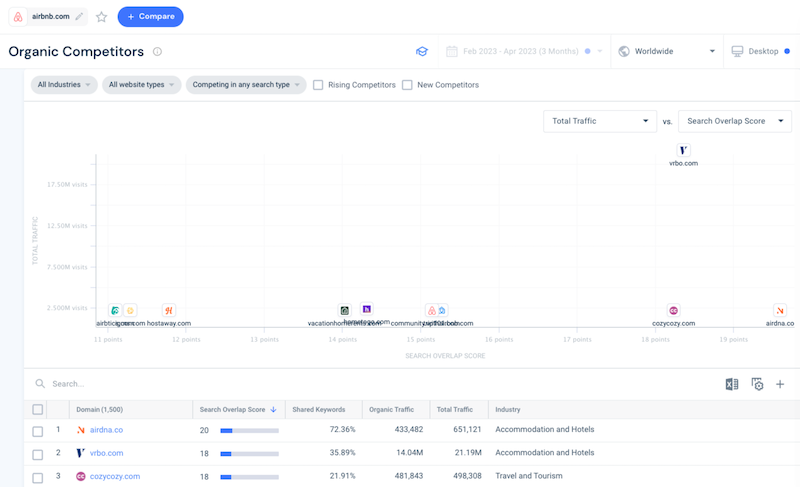Screen dimensions: 800x487
Task: Click the cozycozy.com favicon in row 3
Action: (x=81, y=476)
